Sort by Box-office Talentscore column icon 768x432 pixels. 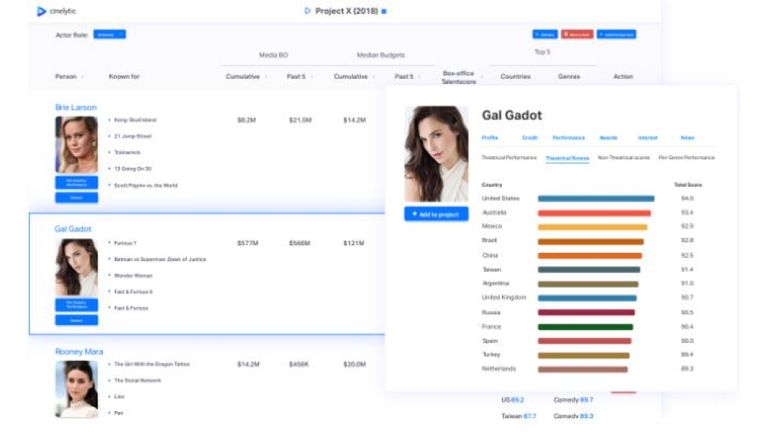[482, 77]
